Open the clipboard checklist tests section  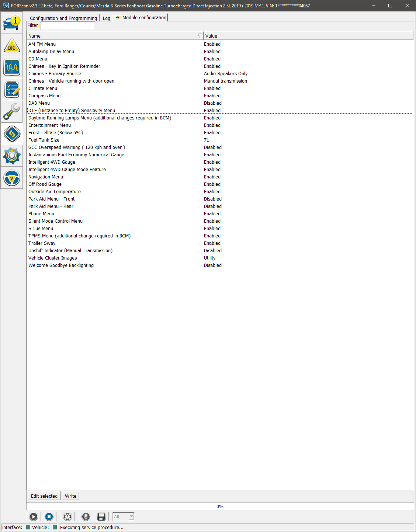(12, 90)
